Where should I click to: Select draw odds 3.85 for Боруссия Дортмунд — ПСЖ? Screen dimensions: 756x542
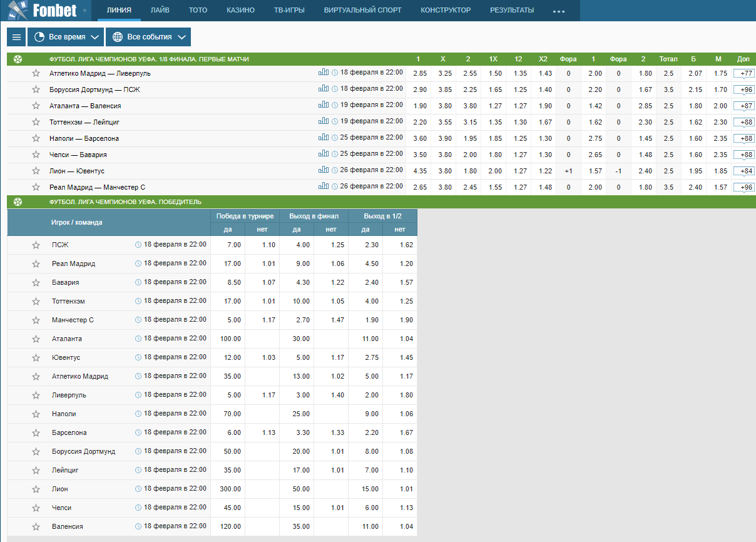[x=444, y=89]
